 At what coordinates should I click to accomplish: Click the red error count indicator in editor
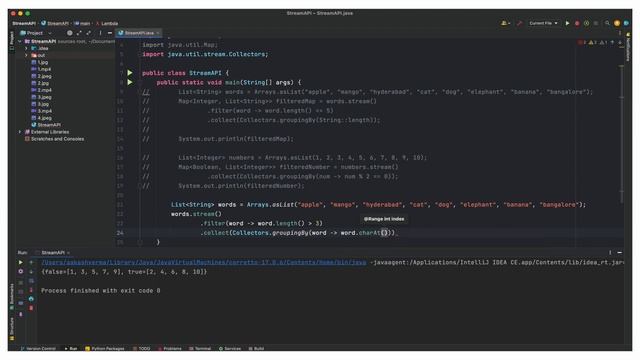click(x=582, y=42)
